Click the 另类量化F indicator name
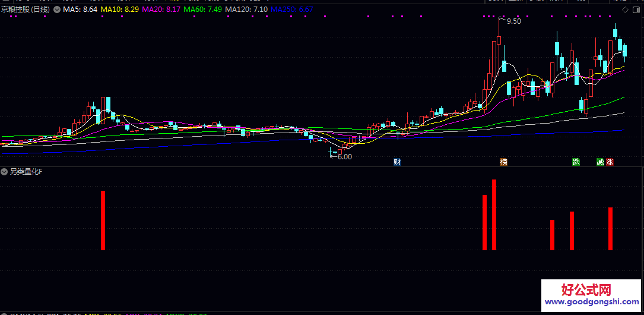 pyautogui.click(x=26, y=172)
